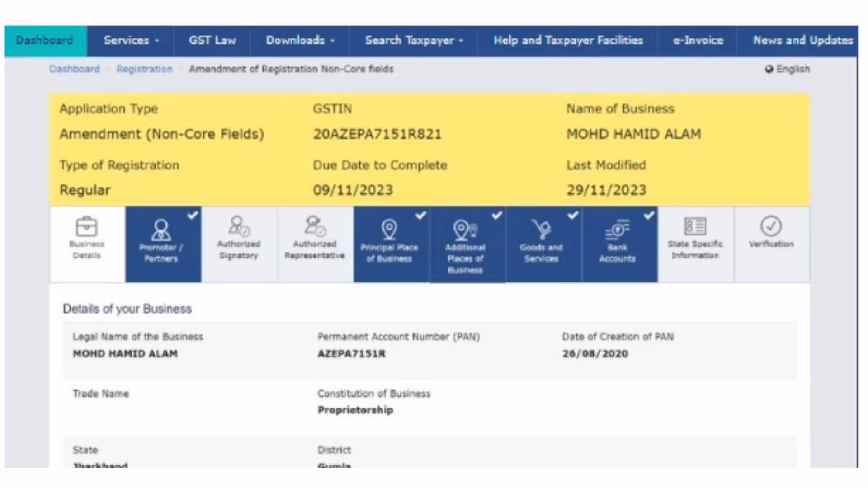This screenshot has width=868, height=488.
Task: Click the business name MOHD HAMID ALAM in yellow header
Action: point(633,134)
